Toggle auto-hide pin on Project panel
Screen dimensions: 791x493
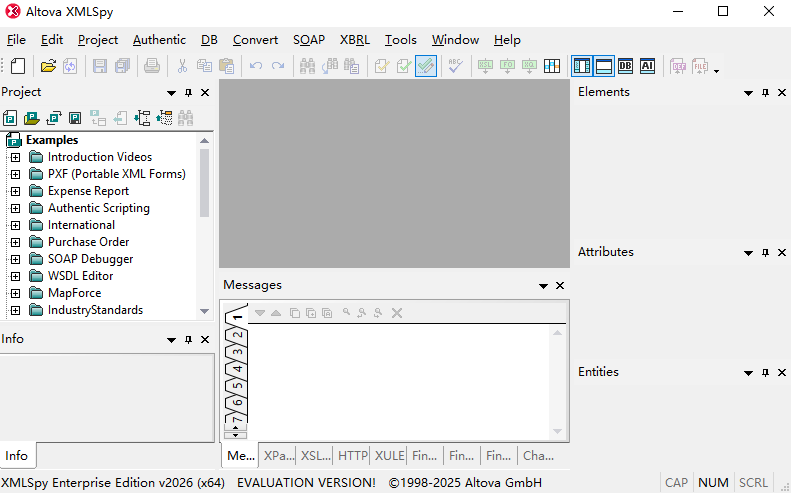[188, 92]
